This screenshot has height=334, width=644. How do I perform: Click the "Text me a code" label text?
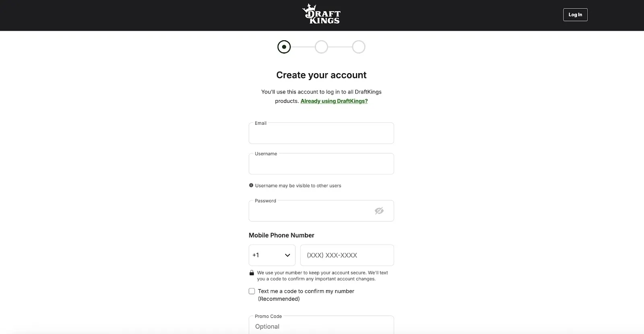click(x=306, y=291)
